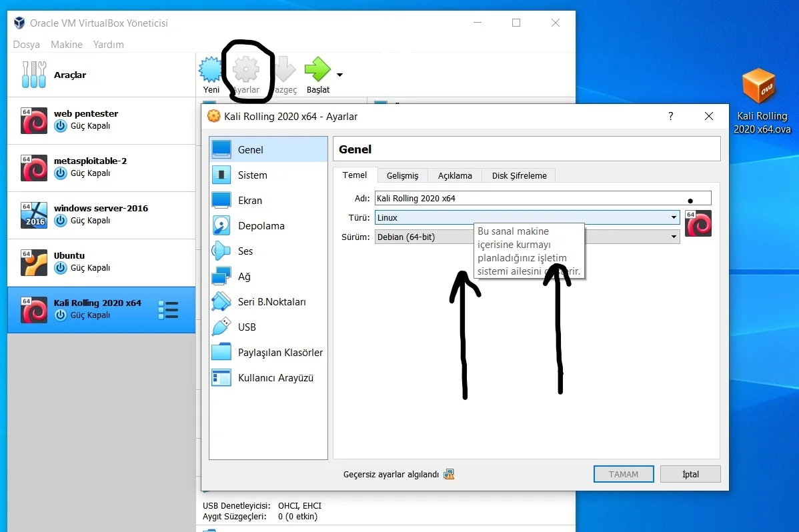This screenshot has width=799, height=532.
Task: Open the Türü Linux type dropdown
Action: click(527, 217)
